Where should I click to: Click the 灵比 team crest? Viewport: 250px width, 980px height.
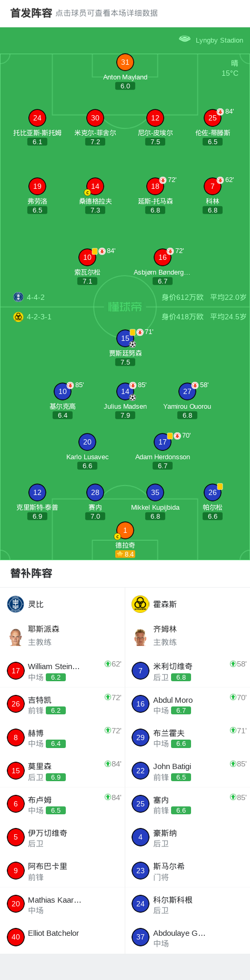[x=16, y=604]
